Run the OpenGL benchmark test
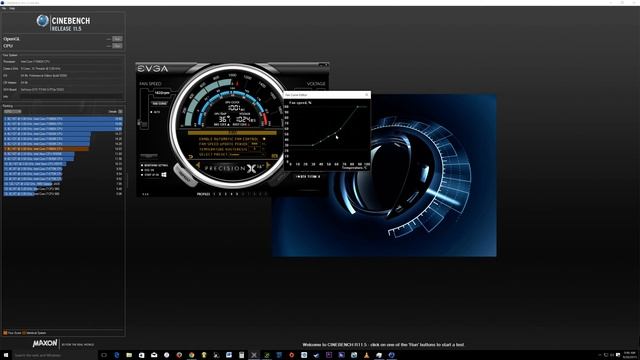Image resolution: width=640 pixels, height=360 pixels. pyautogui.click(x=117, y=39)
